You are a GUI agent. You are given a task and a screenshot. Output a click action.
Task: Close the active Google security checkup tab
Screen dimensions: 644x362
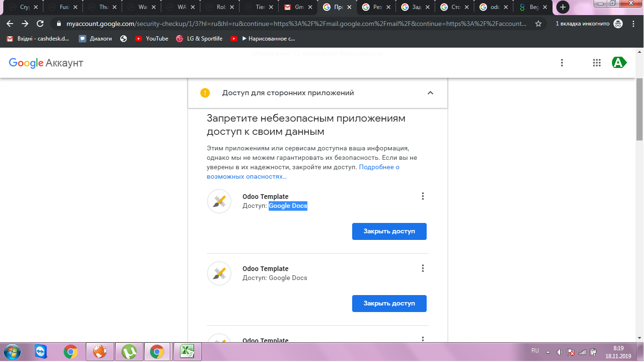pyautogui.click(x=349, y=8)
